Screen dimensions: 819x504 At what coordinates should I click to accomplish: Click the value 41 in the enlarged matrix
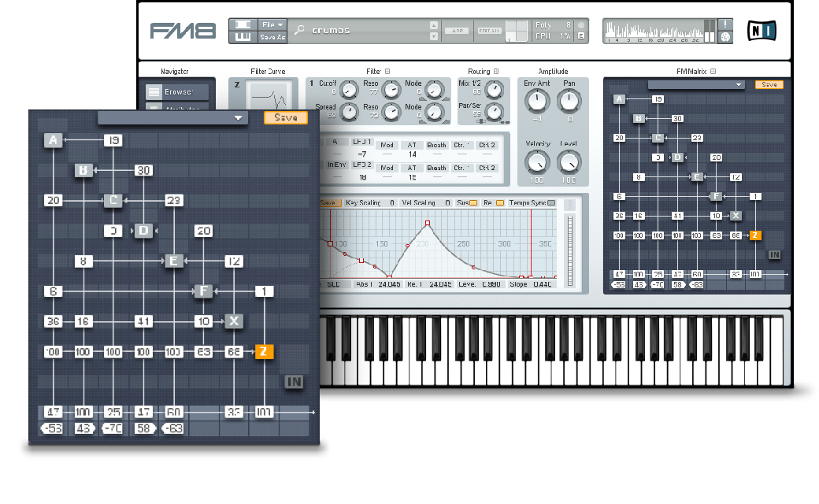coord(143,321)
